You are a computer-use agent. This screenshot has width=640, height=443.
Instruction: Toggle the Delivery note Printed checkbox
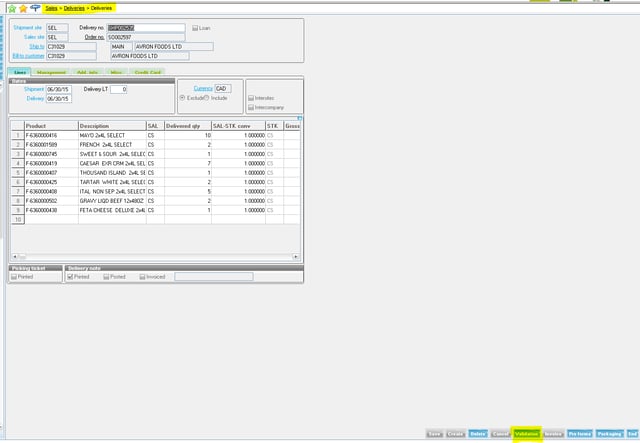70,276
